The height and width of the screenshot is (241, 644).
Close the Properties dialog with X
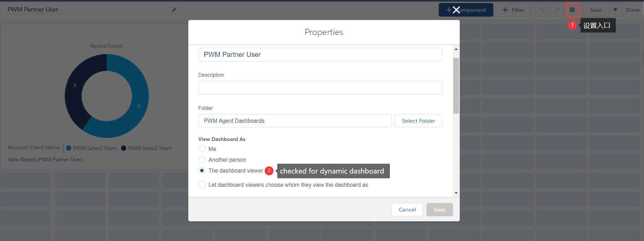coord(456,10)
